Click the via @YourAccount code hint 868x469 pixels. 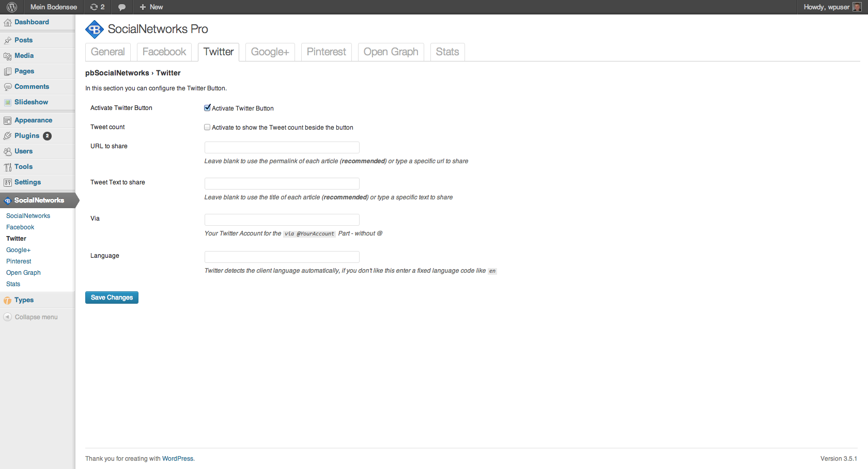click(x=309, y=234)
